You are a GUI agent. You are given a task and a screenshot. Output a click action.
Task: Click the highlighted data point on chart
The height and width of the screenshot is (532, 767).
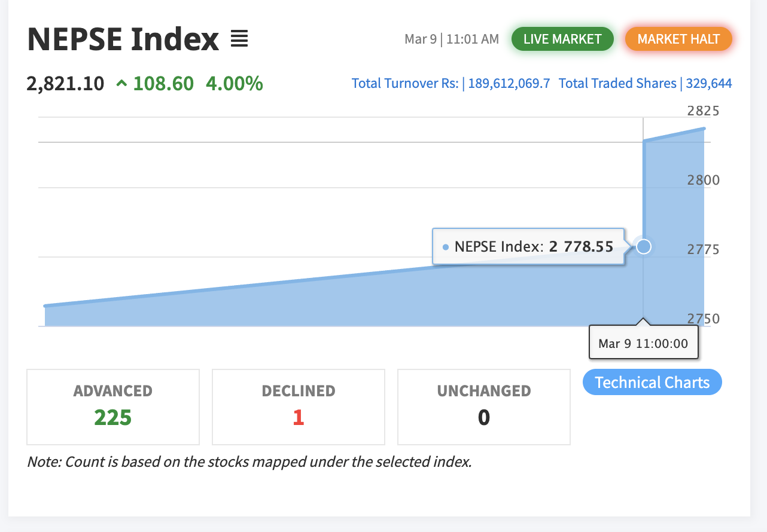coord(643,246)
